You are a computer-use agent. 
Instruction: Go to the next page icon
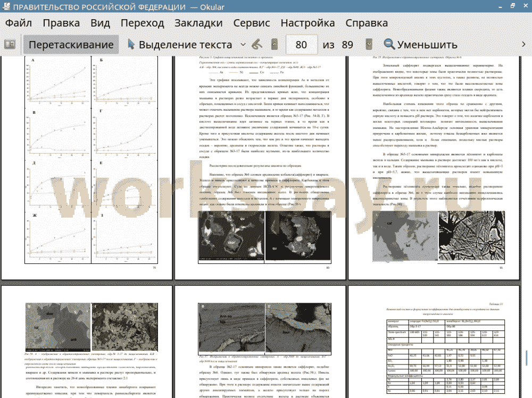[x=369, y=45]
